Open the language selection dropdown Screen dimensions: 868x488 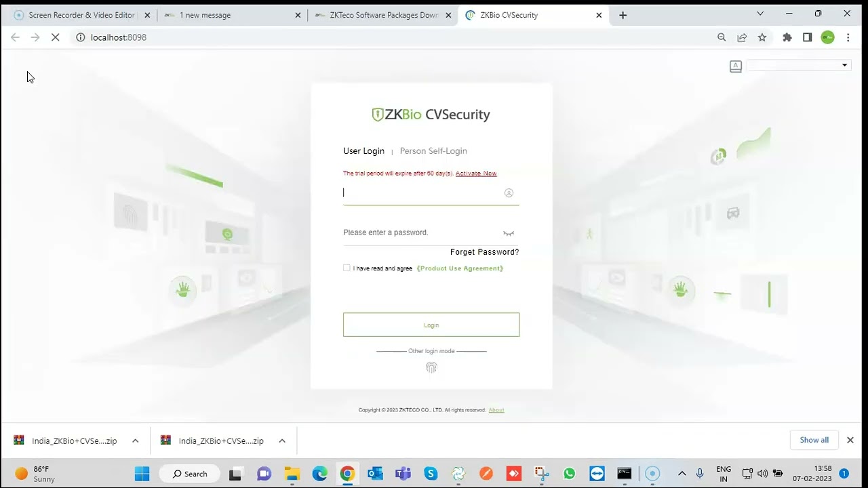click(799, 65)
